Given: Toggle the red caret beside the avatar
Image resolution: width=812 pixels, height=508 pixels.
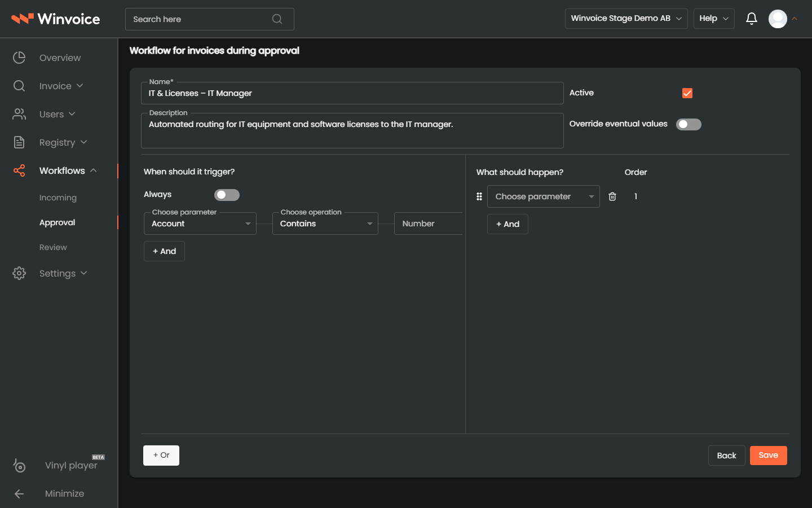Looking at the screenshot, I should pyautogui.click(x=795, y=19).
